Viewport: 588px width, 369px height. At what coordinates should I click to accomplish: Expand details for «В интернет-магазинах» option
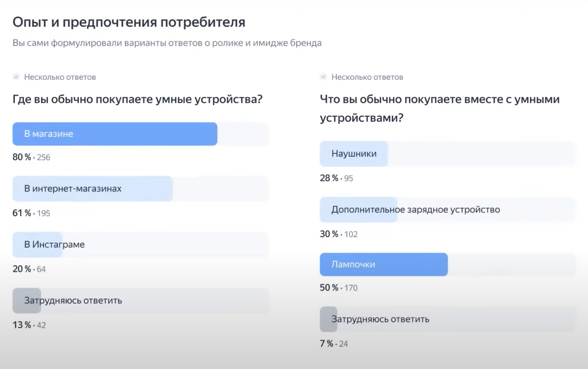tap(92, 188)
